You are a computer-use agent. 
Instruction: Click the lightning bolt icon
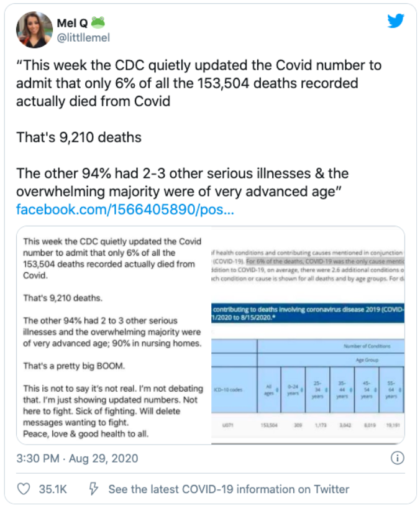point(94,489)
